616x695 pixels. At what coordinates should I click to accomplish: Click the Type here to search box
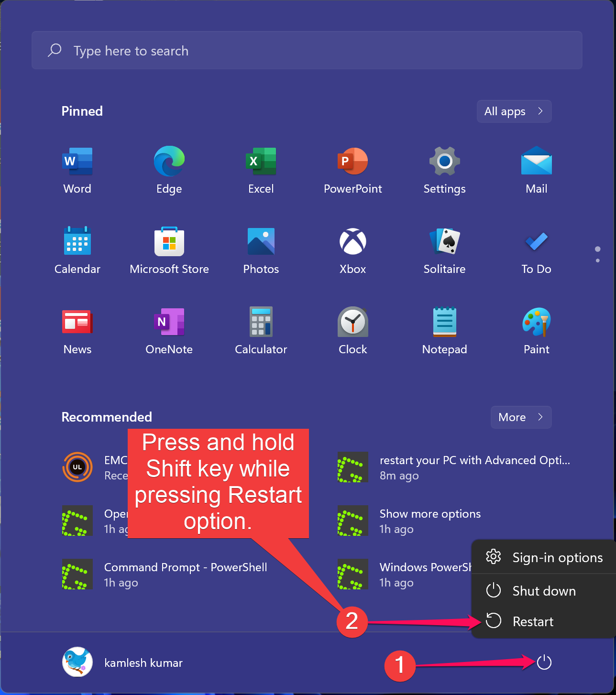[x=307, y=50]
